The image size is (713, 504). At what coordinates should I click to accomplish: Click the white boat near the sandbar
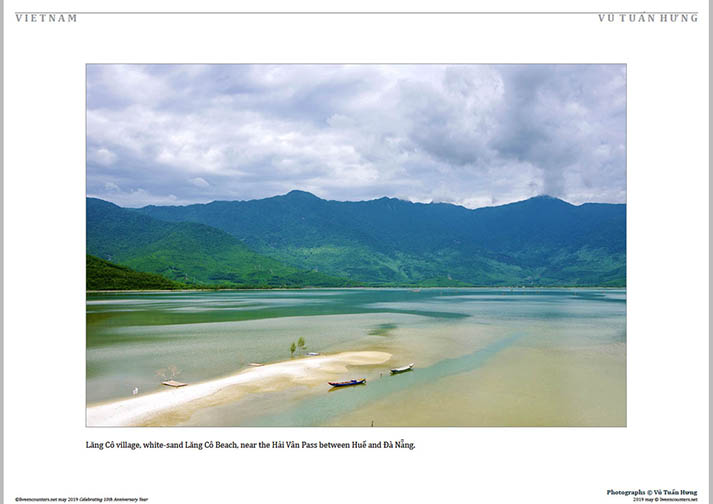402,368
